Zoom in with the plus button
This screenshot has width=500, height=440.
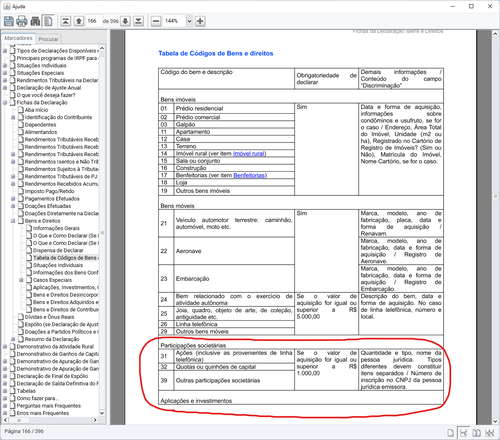point(200,21)
